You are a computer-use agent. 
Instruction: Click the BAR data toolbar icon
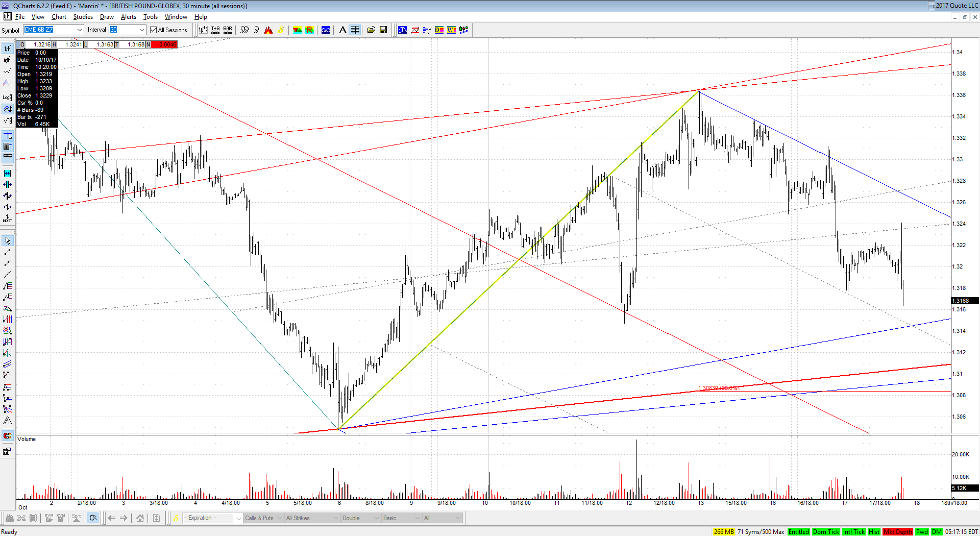pyautogui.click(x=228, y=30)
